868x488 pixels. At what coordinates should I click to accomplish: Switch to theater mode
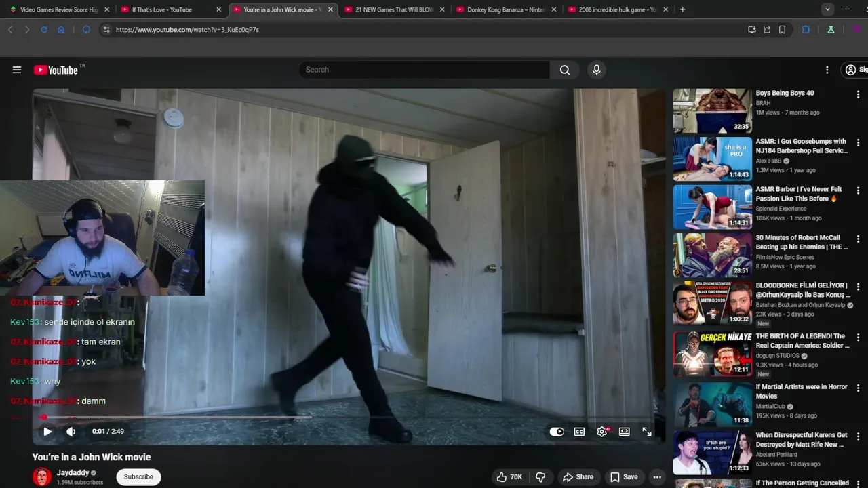pyautogui.click(x=625, y=432)
